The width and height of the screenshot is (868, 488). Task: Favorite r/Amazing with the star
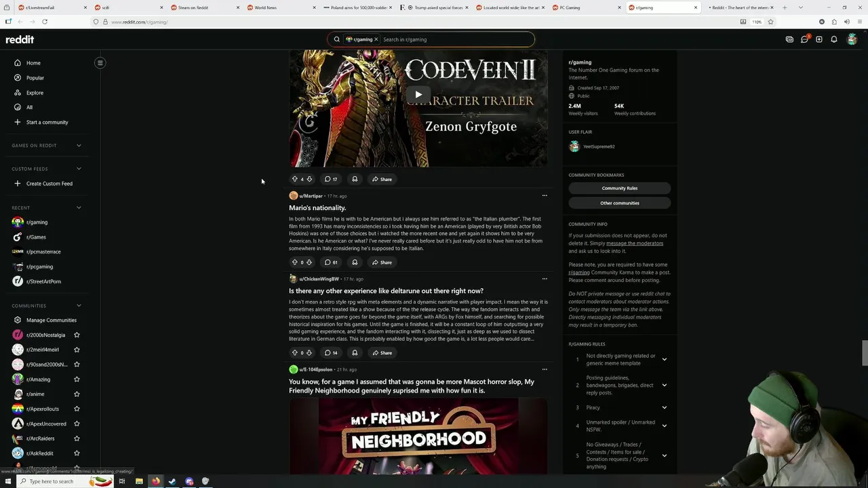tap(77, 380)
